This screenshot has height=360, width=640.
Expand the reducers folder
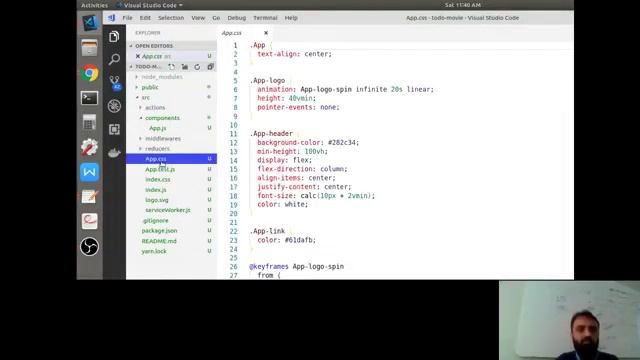(x=157, y=149)
